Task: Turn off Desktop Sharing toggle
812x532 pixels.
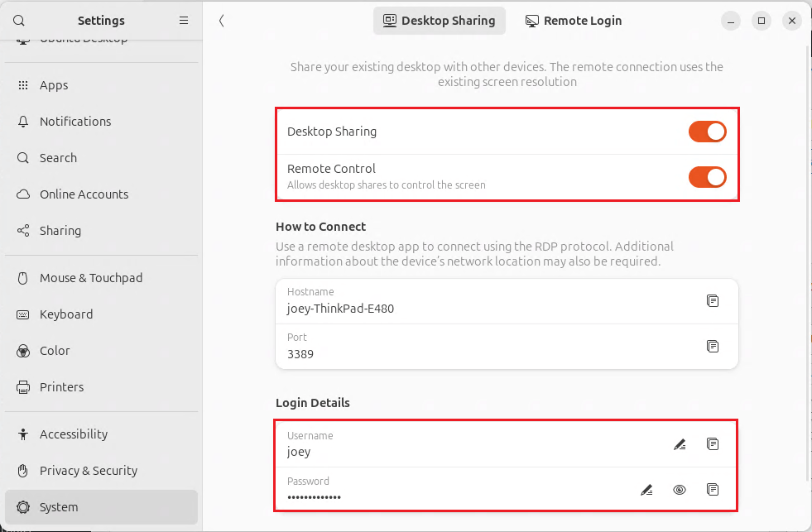Action: (x=708, y=132)
